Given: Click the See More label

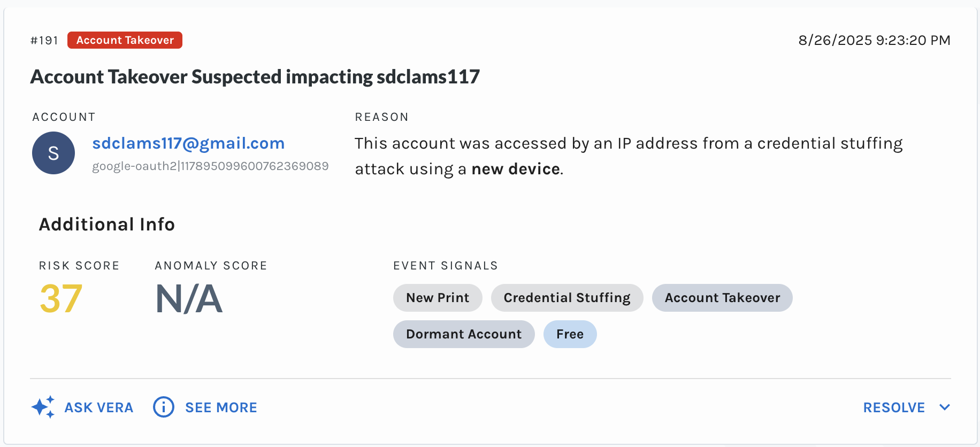Looking at the screenshot, I should 221,407.
